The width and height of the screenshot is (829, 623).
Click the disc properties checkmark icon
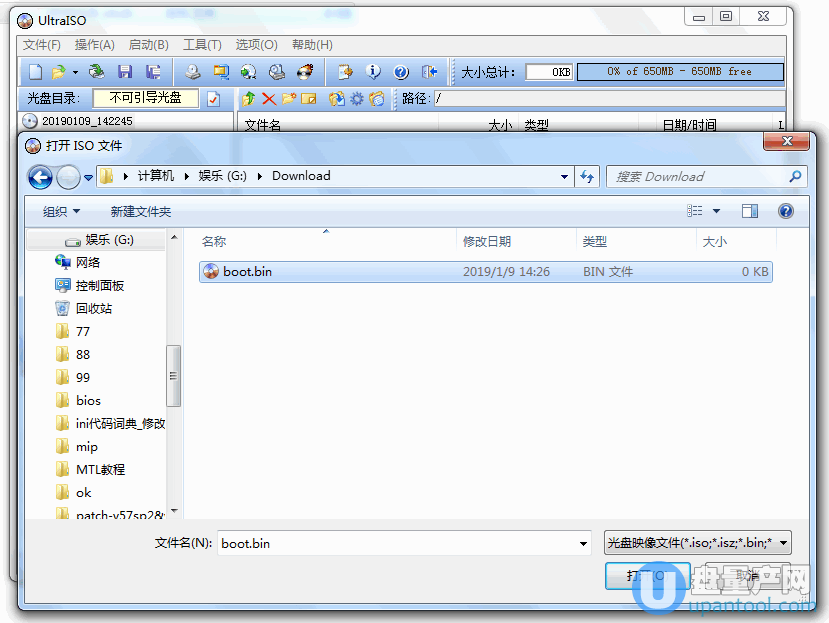(214, 99)
